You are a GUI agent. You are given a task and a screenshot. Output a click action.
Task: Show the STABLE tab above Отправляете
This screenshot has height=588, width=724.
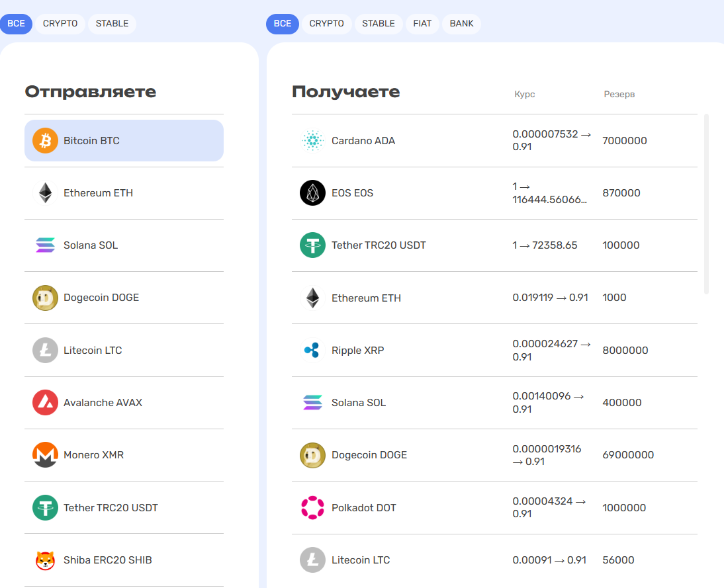[x=113, y=24]
